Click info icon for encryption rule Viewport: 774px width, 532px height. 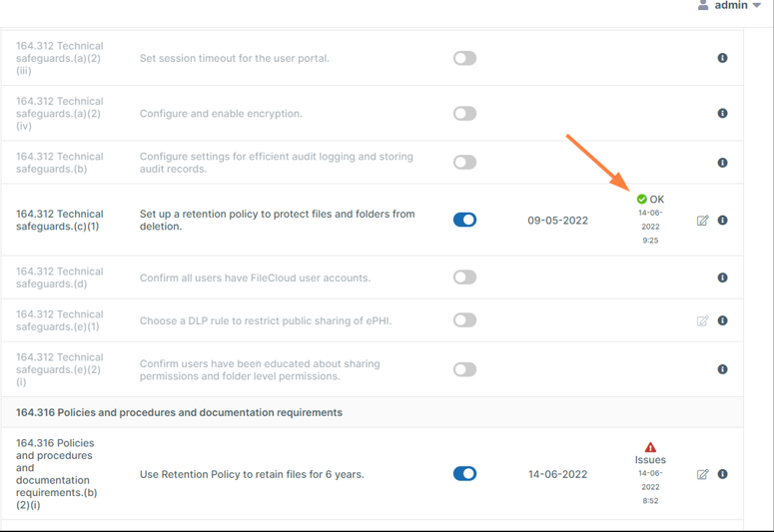722,114
